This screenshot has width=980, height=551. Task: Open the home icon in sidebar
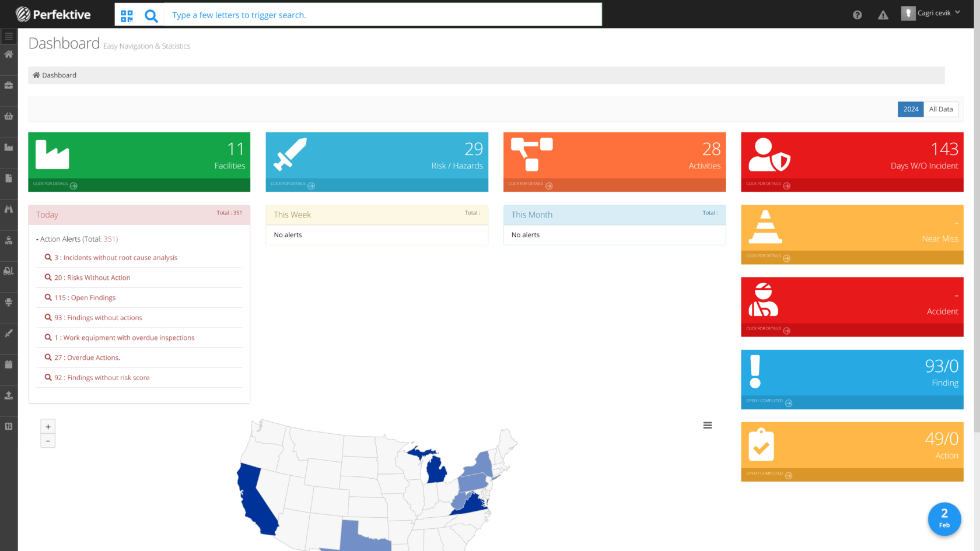pyautogui.click(x=9, y=54)
